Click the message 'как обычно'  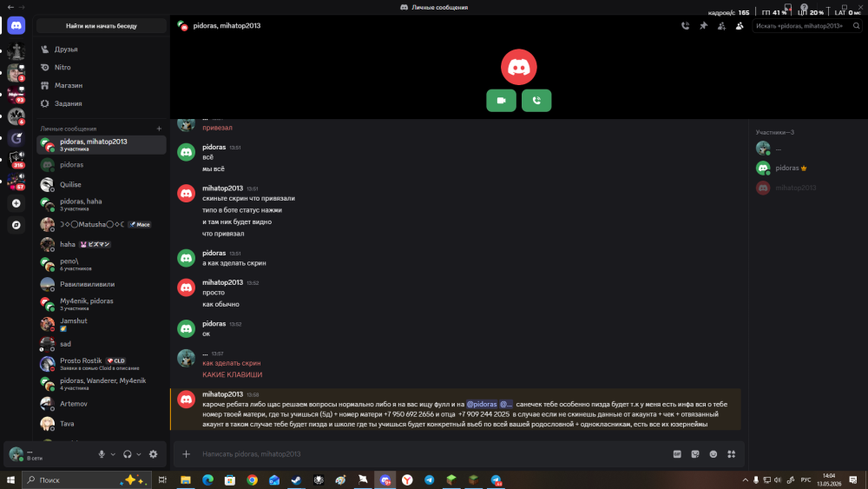pos(220,304)
